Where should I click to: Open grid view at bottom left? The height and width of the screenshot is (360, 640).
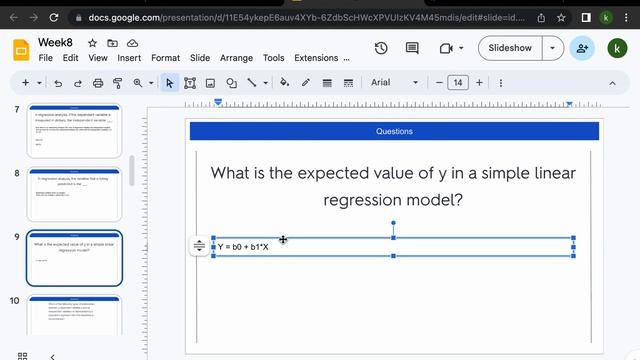[22, 356]
